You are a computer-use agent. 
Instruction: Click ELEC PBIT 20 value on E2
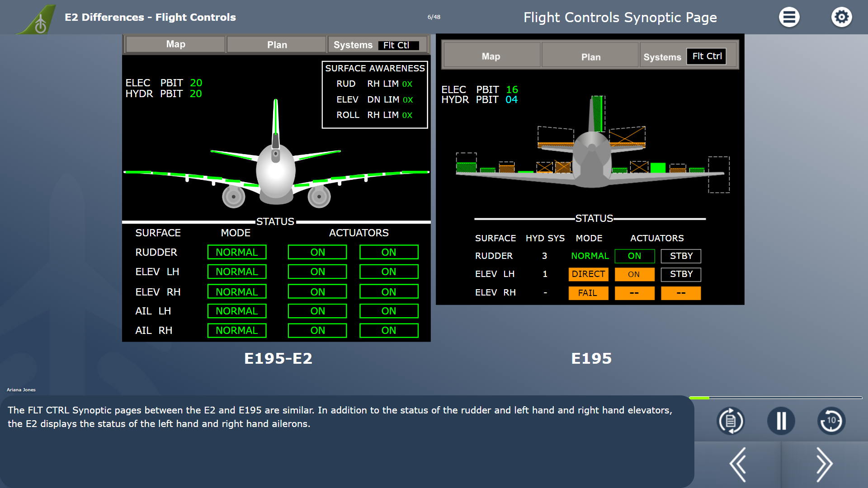click(x=196, y=83)
